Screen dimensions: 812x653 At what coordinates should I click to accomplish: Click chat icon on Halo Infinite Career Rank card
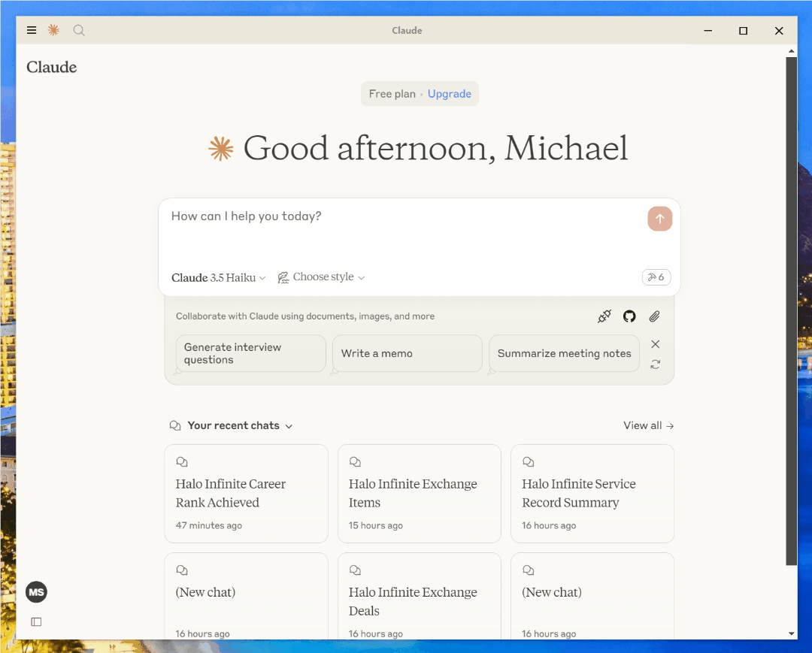[x=182, y=461]
